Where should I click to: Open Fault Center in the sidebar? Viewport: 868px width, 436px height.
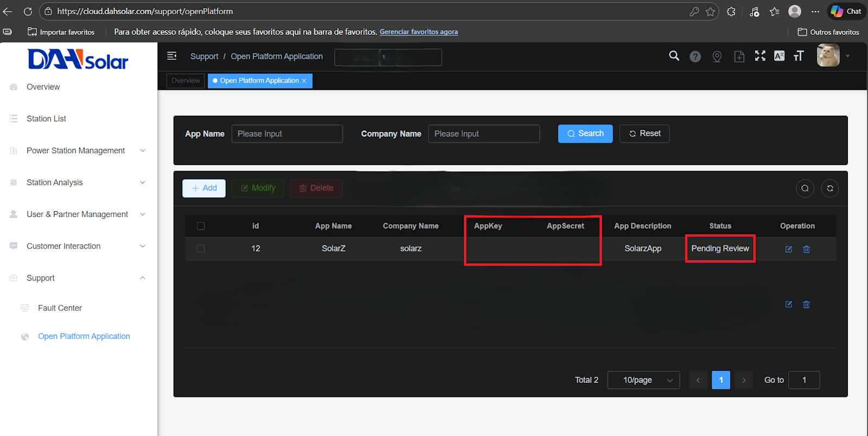click(x=60, y=308)
